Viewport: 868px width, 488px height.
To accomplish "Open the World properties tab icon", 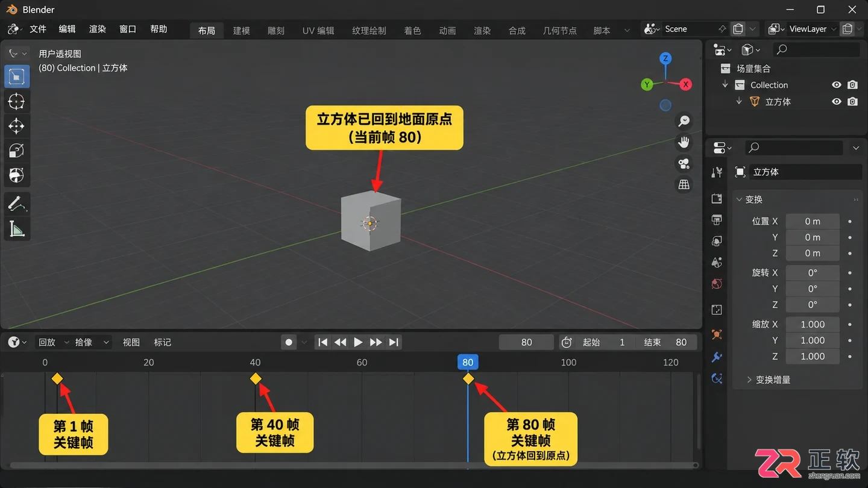I will point(717,284).
